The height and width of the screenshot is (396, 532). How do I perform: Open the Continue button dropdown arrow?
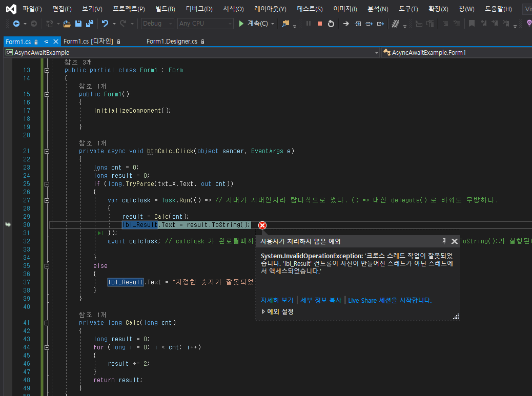pyautogui.click(x=273, y=24)
